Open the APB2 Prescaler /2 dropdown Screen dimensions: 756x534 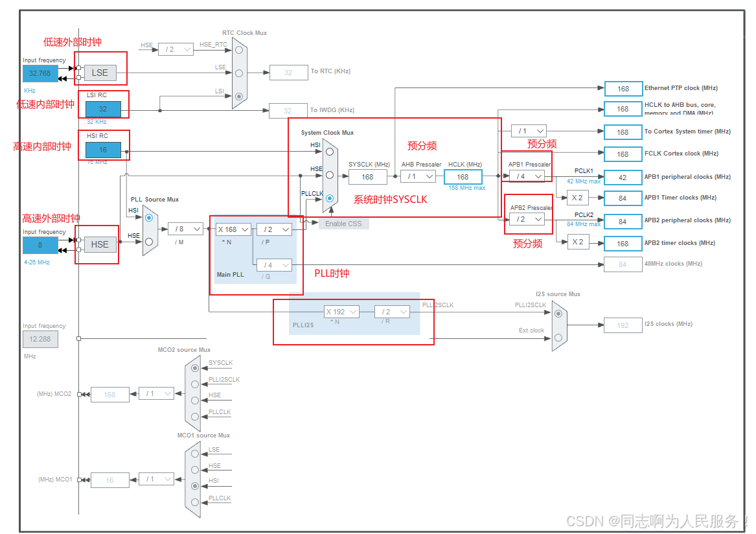click(x=527, y=219)
